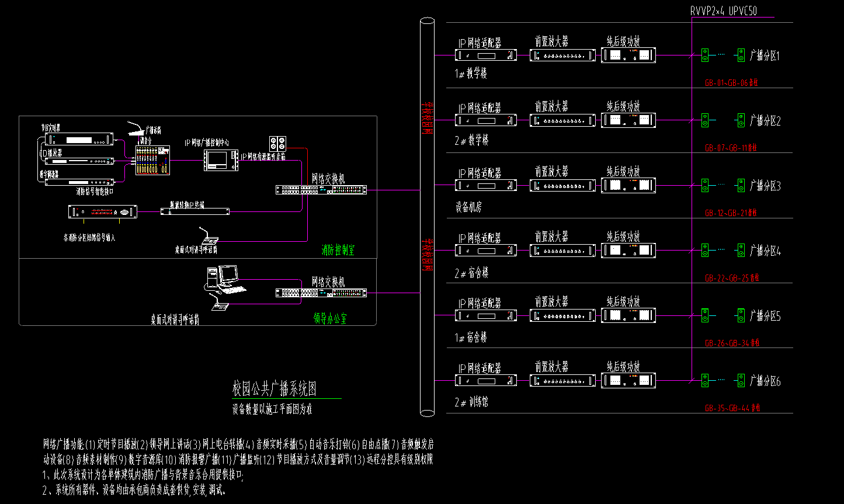Screen dimensions: 844x504
Task: Select the IP网络适配器 device for 2#训练馆
Action: click(x=486, y=381)
